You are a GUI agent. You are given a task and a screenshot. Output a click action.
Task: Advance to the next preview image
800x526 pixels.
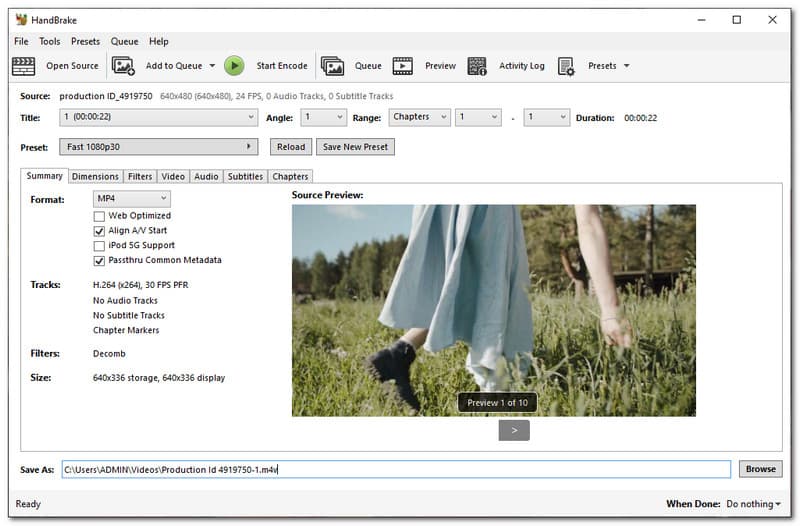pos(514,430)
